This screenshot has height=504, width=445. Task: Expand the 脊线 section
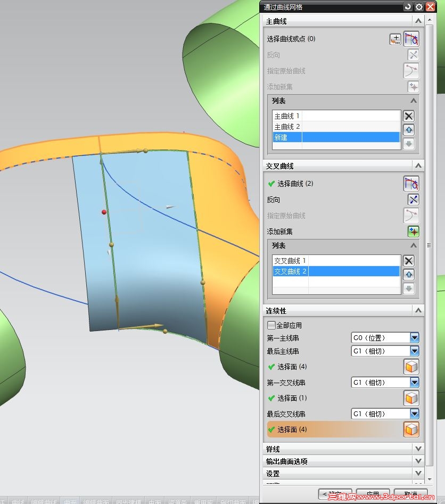(x=418, y=449)
